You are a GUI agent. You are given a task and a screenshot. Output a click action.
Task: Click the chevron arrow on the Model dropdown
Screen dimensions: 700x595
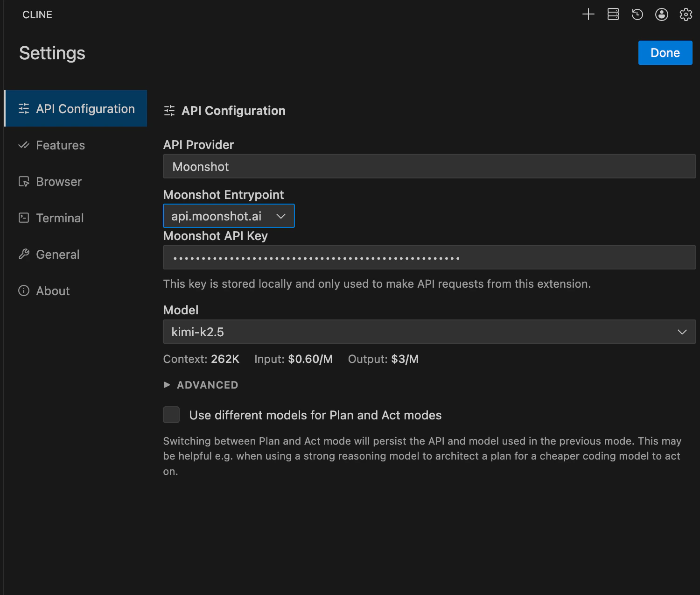[x=682, y=332]
